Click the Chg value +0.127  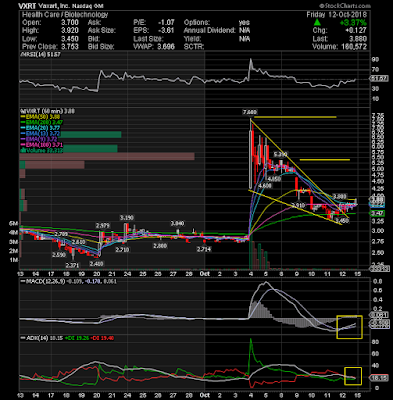click(355, 31)
